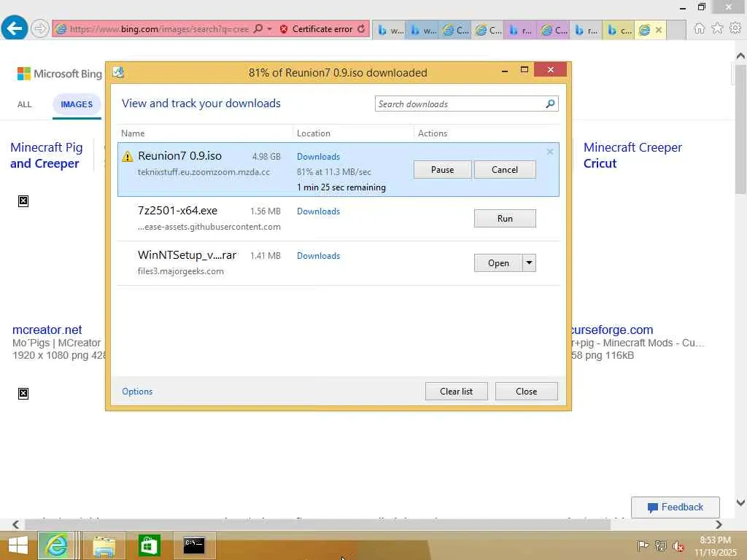Click the lower broken image placeholder
The image size is (747, 560).
click(x=23, y=393)
